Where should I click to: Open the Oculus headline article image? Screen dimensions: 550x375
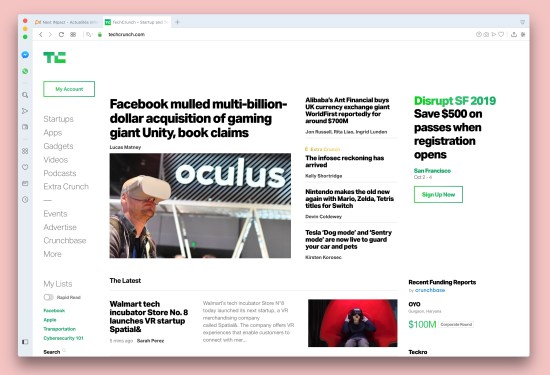pyautogui.click(x=200, y=206)
